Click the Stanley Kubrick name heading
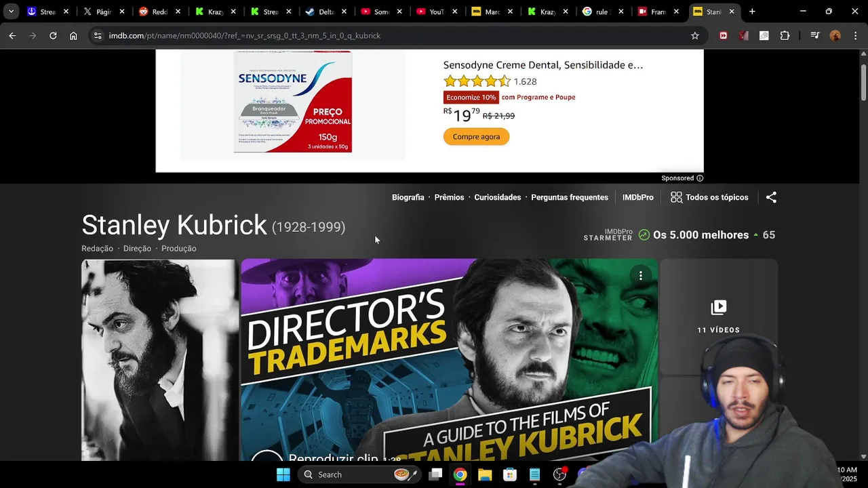 tap(174, 225)
